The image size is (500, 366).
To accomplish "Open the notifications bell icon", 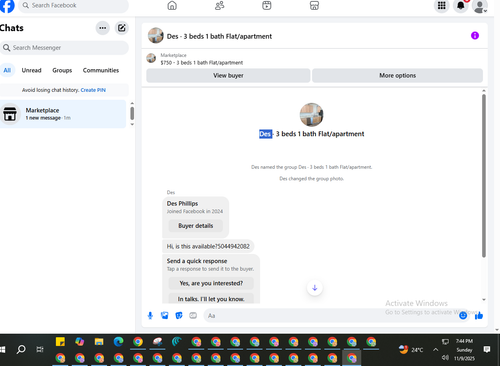I will [461, 5].
